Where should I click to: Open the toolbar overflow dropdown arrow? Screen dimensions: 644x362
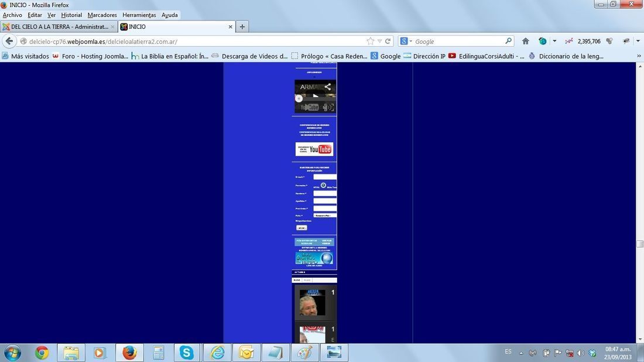click(638, 41)
